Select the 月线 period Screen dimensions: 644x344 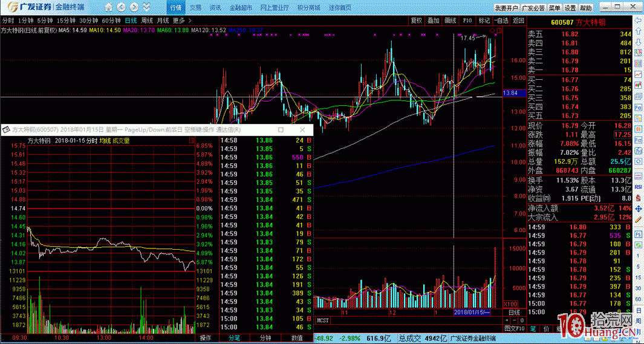pyautogui.click(x=163, y=20)
